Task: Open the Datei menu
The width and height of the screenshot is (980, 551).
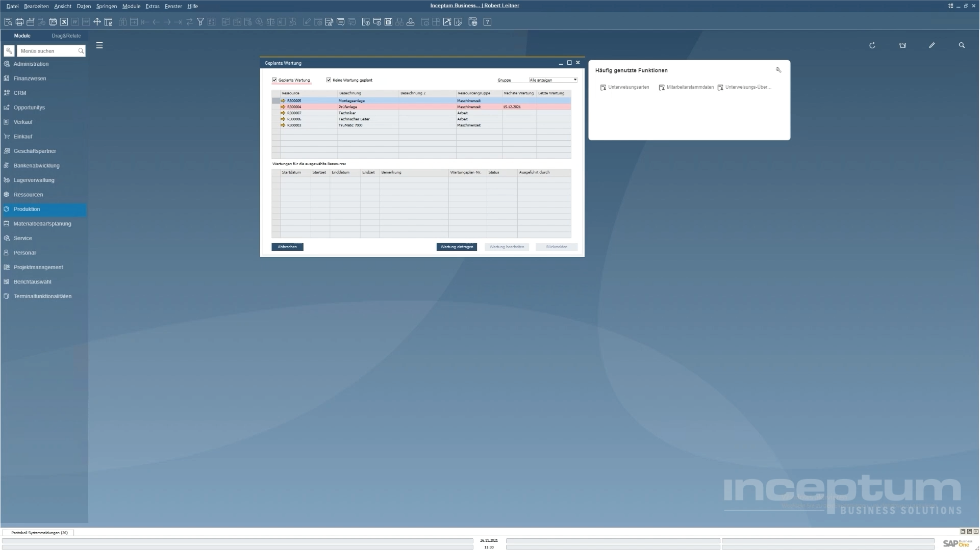Action: (12, 6)
